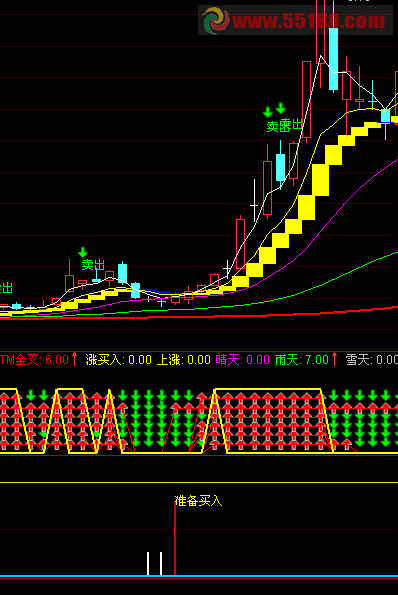This screenshot has width=398, height=595.
Task: Click the single green arrow above lower 卖出 label
Action: 83,252
